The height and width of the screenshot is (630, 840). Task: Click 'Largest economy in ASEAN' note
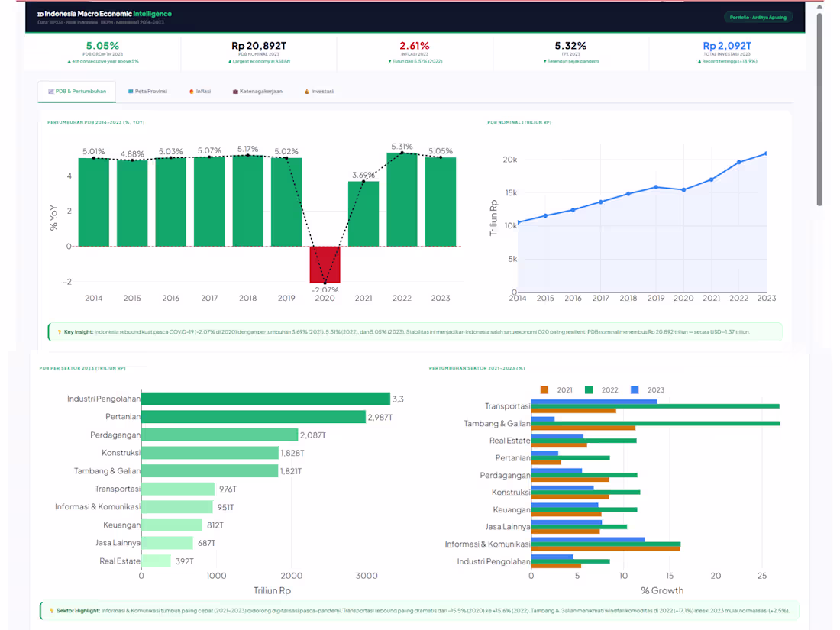point(259,62)
